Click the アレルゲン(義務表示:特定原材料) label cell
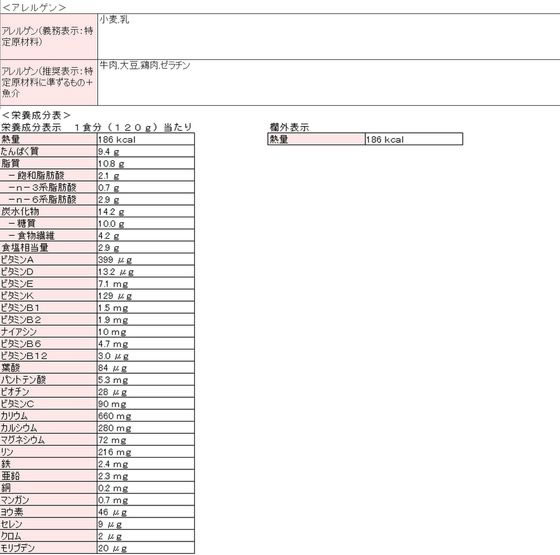560x555 pixels. (49, 37)
